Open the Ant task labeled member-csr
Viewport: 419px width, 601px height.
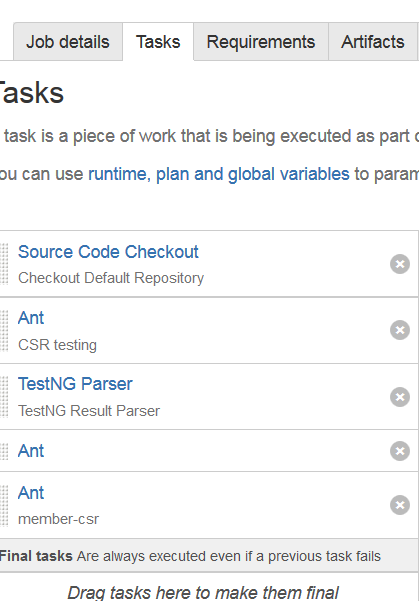pyautogui.click(x=31, y=493)
